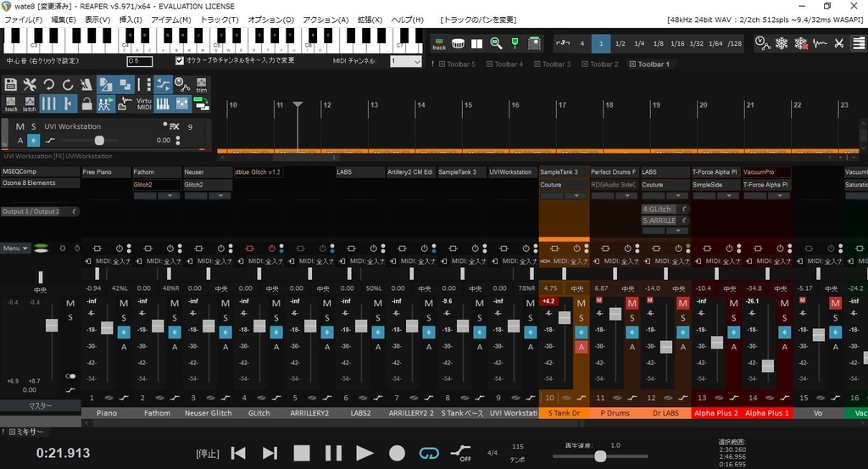Open Ozone 8 Elements master FX plugin
Viewport: 868px width, 469px height.
pos(41,182)
